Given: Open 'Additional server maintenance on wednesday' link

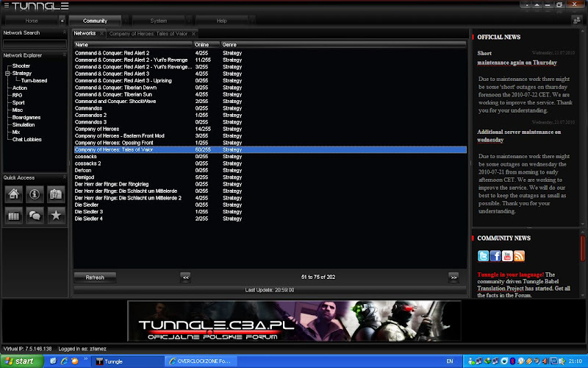Looking at the screenshot, I should point(519,136).
